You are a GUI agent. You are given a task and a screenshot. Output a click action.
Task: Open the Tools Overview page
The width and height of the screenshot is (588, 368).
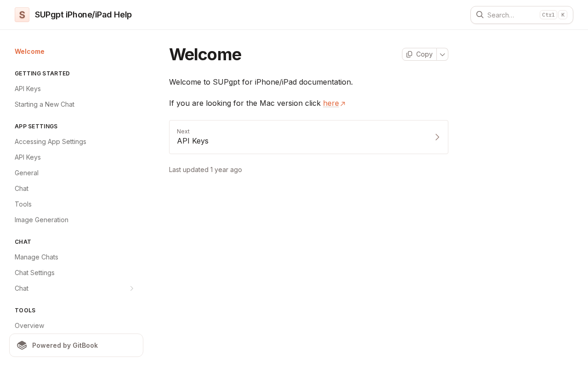[29, 326]
